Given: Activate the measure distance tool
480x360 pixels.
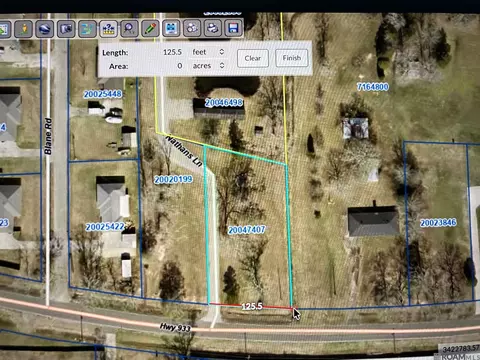Looking at the screenshot, I should click(x=108, y=29).
